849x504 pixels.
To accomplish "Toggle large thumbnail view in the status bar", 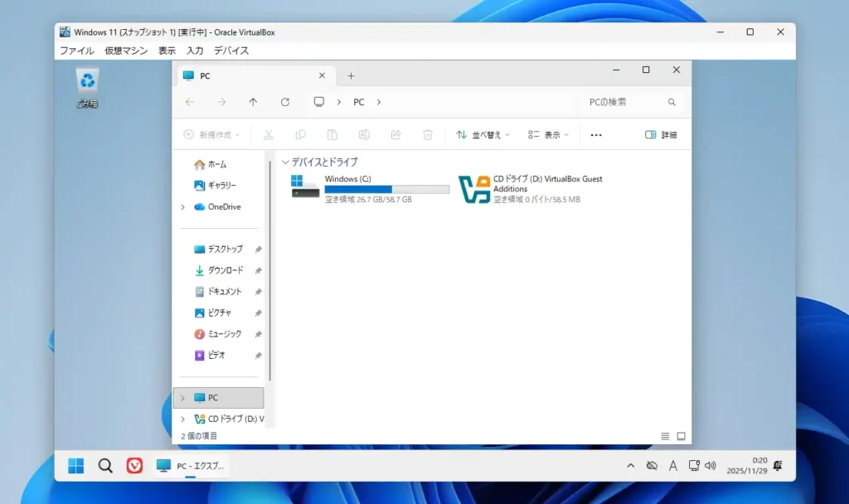I will pos(682,435).
